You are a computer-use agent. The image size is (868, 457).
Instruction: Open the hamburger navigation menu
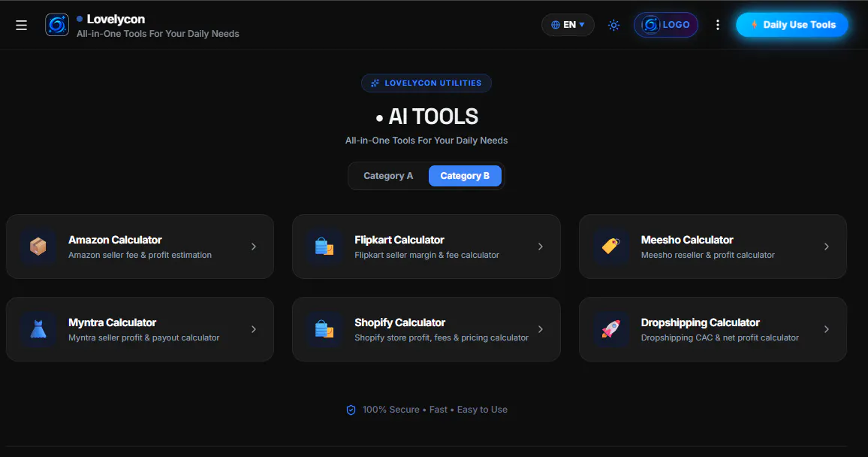[21, 25]
